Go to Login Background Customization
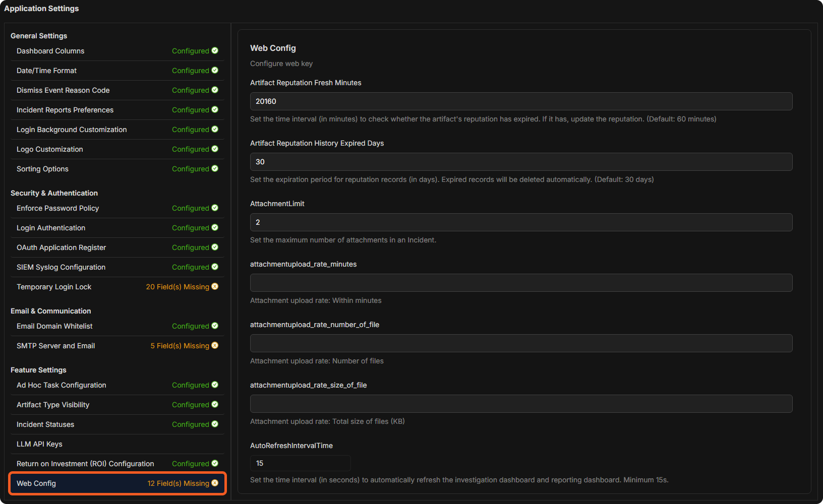Image resolution: width=823 pixels, height=504 pixels. [x=117, y=130]
